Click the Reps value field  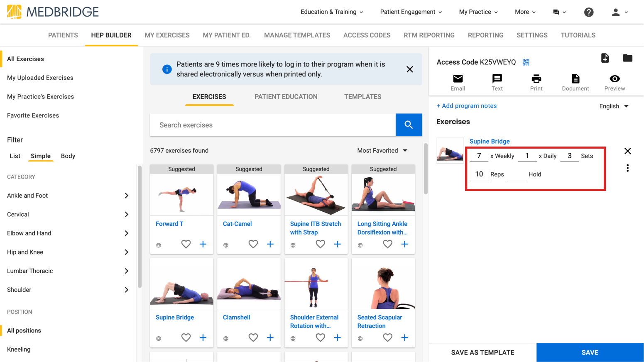pyautogui.click(x=479, y=174)
